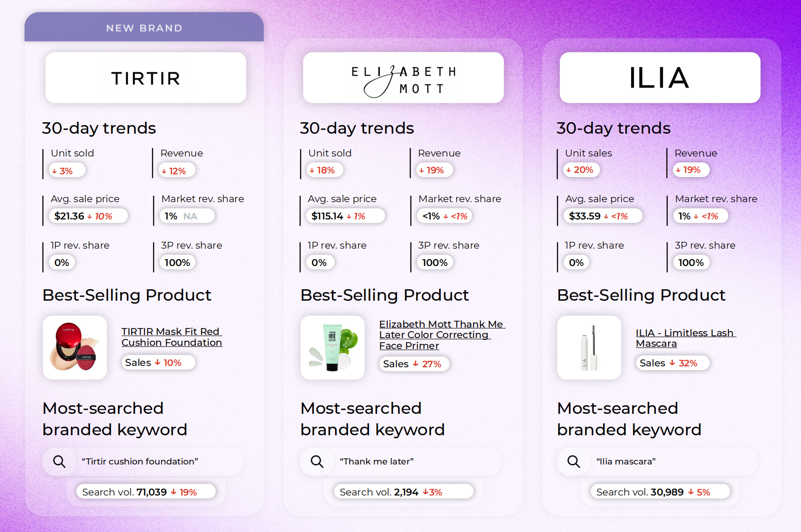801x532 pixels.
Task: Click TIRTIR market rev. share 1% NA badge
Action: [187, 216]
